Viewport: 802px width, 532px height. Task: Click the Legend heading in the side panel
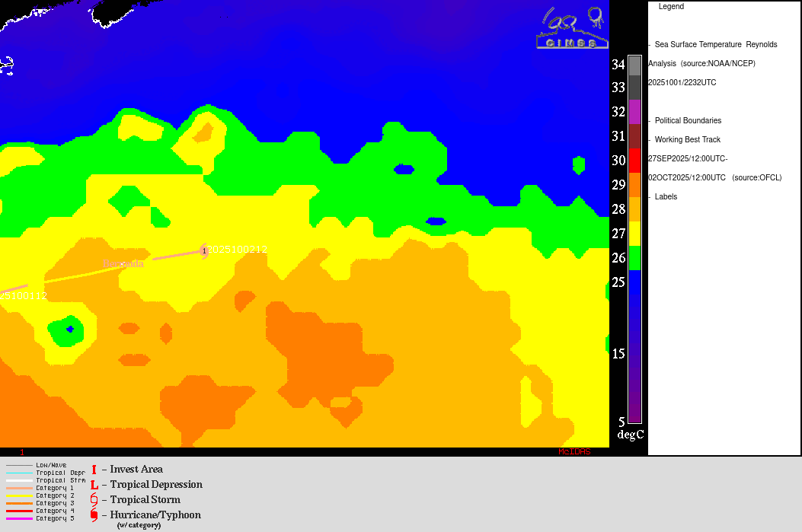[x=671, y=7]
